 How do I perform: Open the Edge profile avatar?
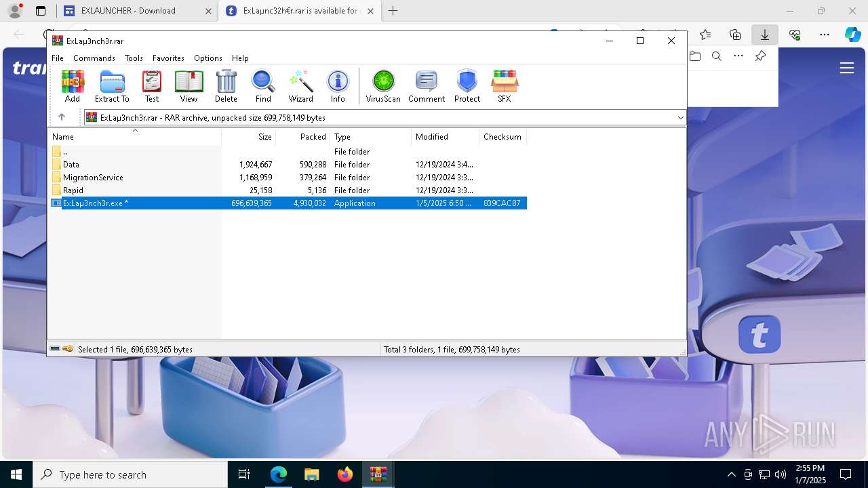click(x=15, y=11)
